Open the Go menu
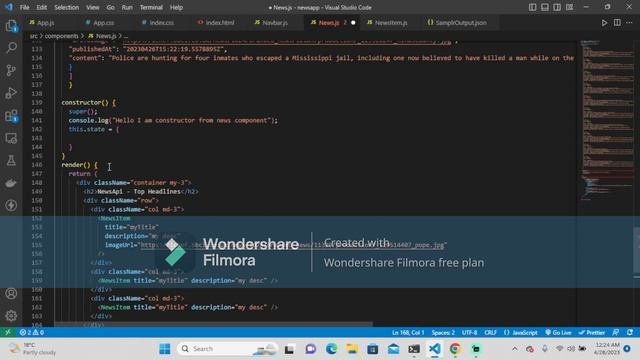The width and height of the screenshot is (640, 360). [x=111, y=7]
